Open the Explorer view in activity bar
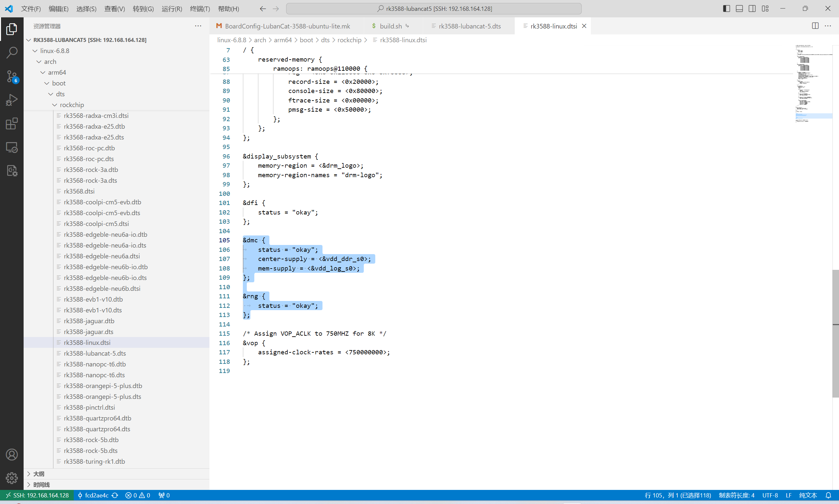839x504 pixels. point(11,29)
